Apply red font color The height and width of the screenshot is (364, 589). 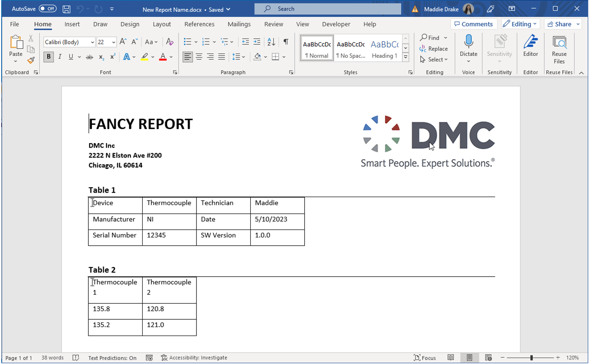163,57
